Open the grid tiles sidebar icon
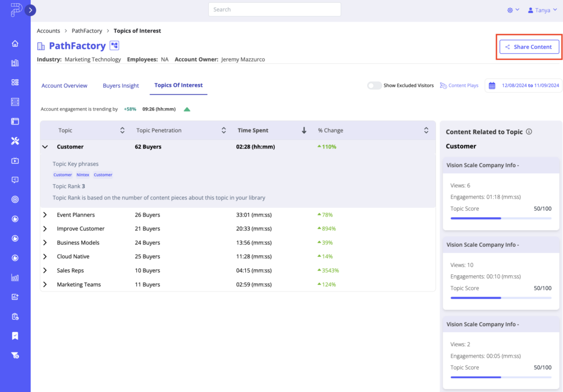 click(15, 82)
